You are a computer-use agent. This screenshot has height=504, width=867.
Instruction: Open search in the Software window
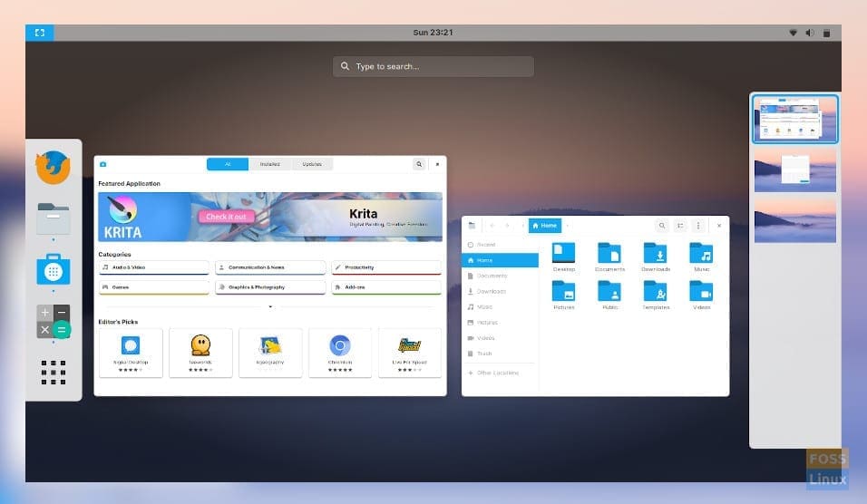(x=419, y=164)
